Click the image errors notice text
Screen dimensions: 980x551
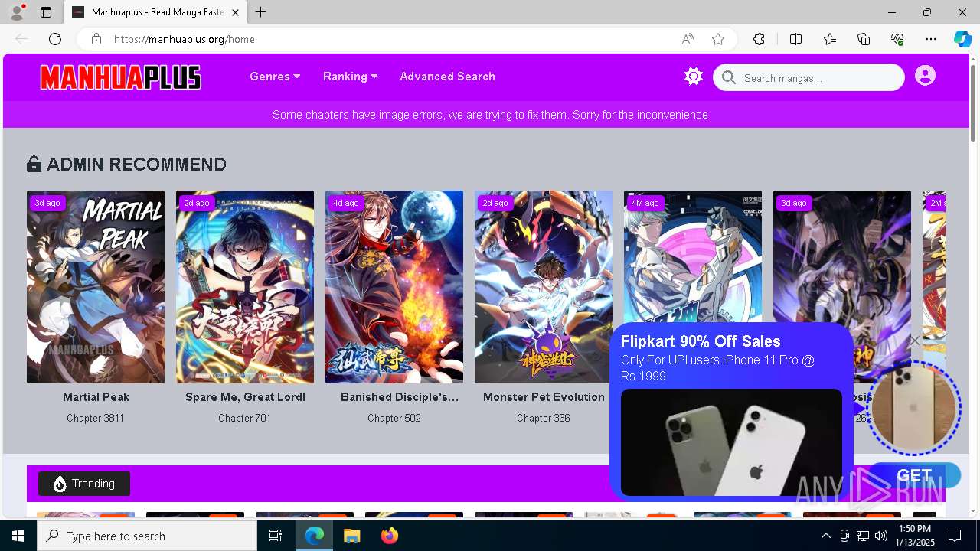tap(490, 115)
